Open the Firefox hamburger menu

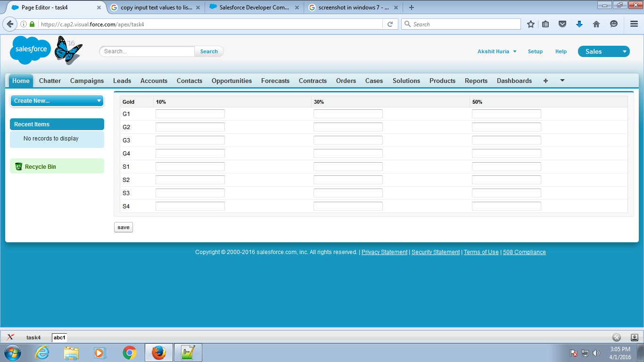[634, 24]
